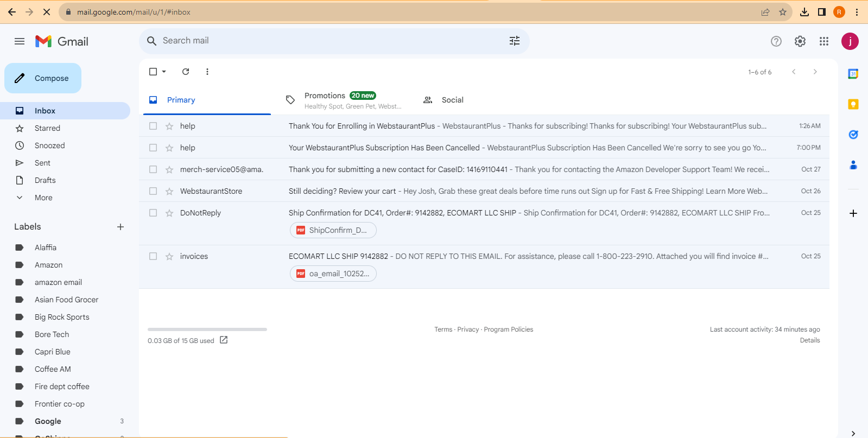Image resolution: width=868 pixels, height=438 pixels.
Task: Open storage management link icon
Action: [x=224, y=340]
